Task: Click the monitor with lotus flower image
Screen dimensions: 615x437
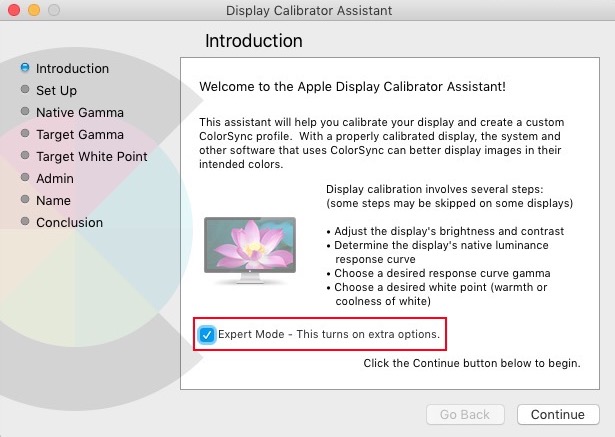Action: click(x=250, y=250)
